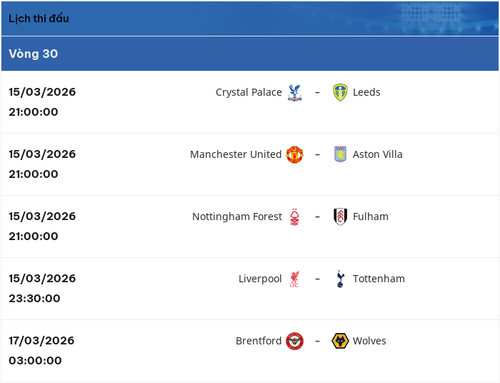
Task: Select the Tottenham team name
Action: (379, 279)
